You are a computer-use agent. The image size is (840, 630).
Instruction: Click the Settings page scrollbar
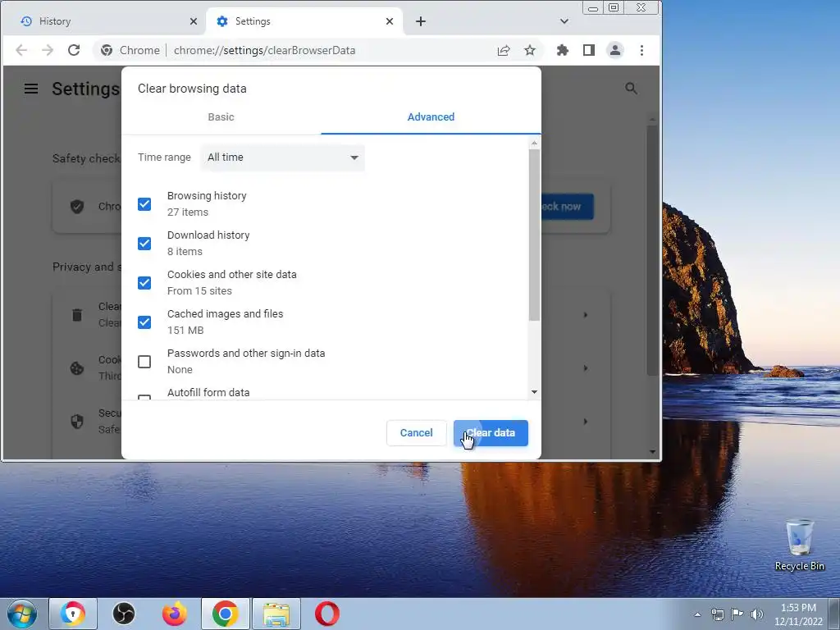point(652,251)
